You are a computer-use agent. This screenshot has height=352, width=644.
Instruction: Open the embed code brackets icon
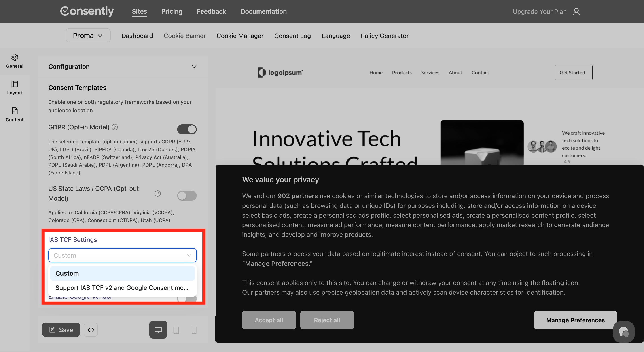pos(91,329)
